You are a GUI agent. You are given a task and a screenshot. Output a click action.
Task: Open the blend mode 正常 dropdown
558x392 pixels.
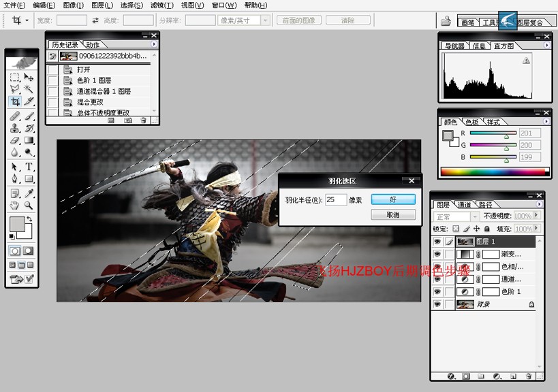point(456,216)
